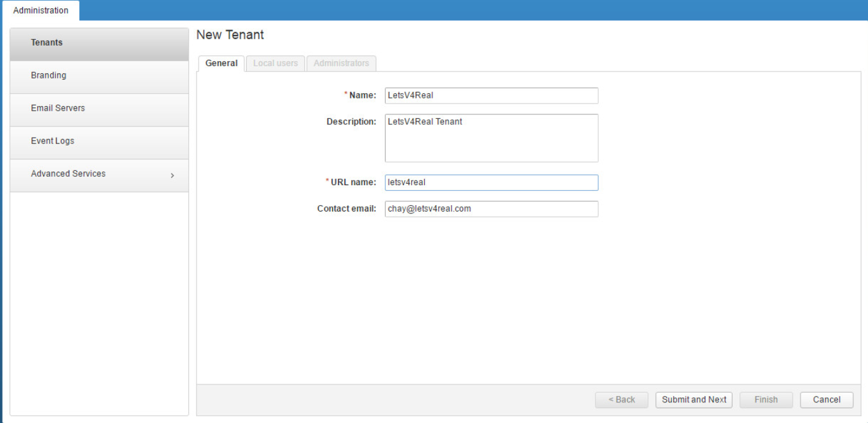868x423 pixels.
Task: Open the Advanced Services menu item
Action: (68, 174)
